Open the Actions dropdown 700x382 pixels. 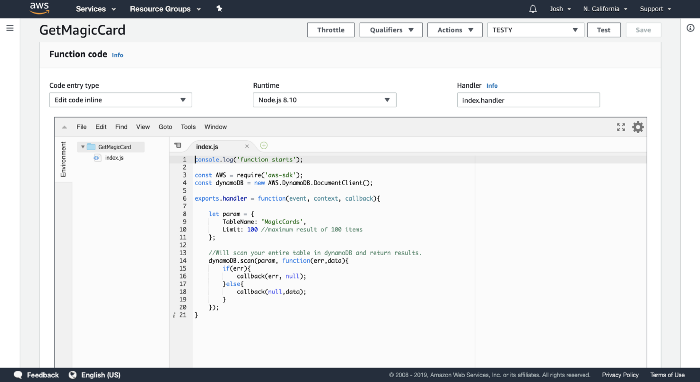coord(455,30)
